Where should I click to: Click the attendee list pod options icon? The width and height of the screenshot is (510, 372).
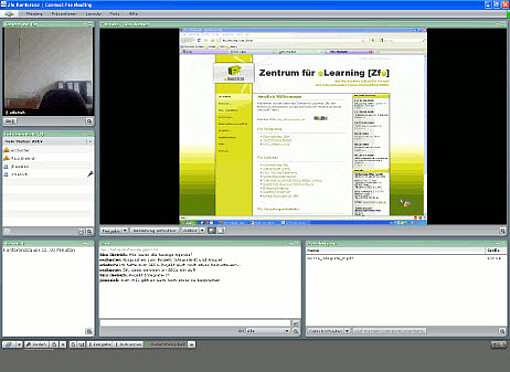(89, 231)
